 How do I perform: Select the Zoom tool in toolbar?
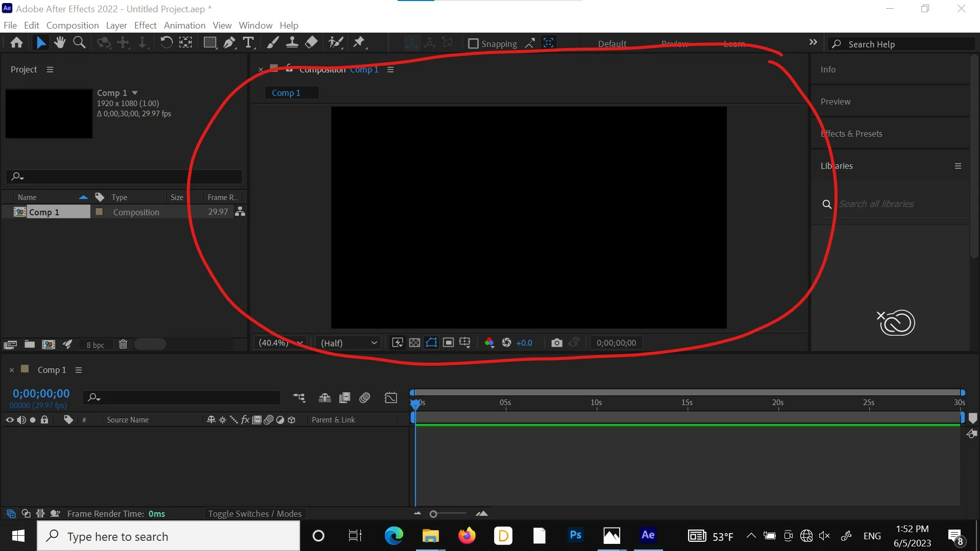point(79,43)
